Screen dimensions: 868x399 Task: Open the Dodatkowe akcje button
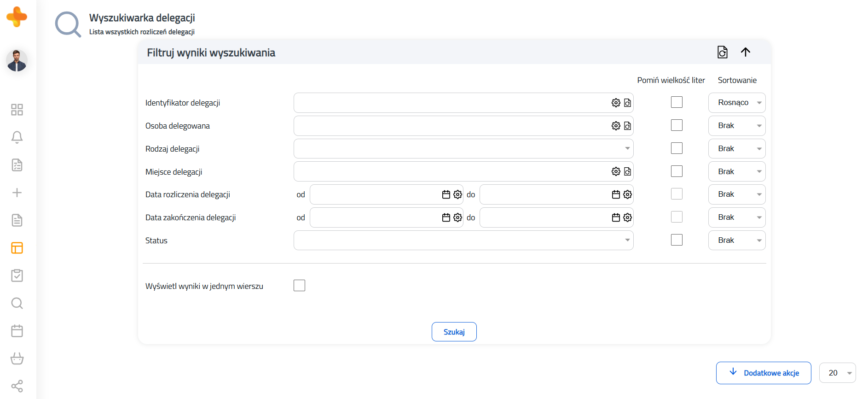coord(764,373)
